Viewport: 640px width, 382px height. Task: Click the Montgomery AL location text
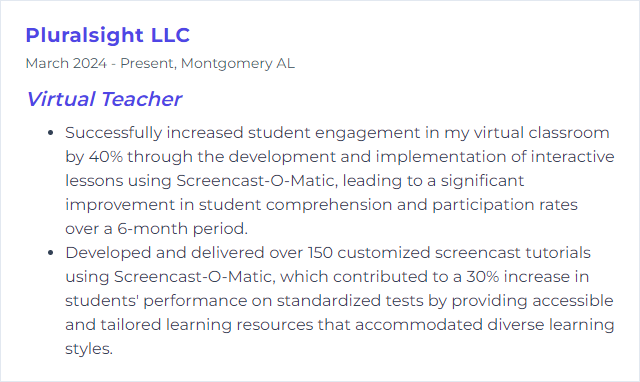point(238,64)
